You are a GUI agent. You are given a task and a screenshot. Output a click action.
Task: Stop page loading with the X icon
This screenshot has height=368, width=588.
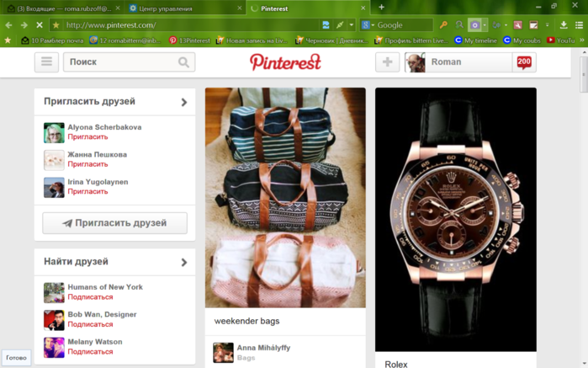(40, 25)
